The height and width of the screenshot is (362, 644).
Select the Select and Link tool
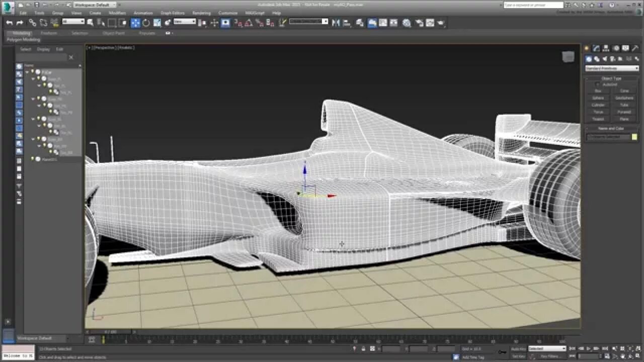pos(32,23)
